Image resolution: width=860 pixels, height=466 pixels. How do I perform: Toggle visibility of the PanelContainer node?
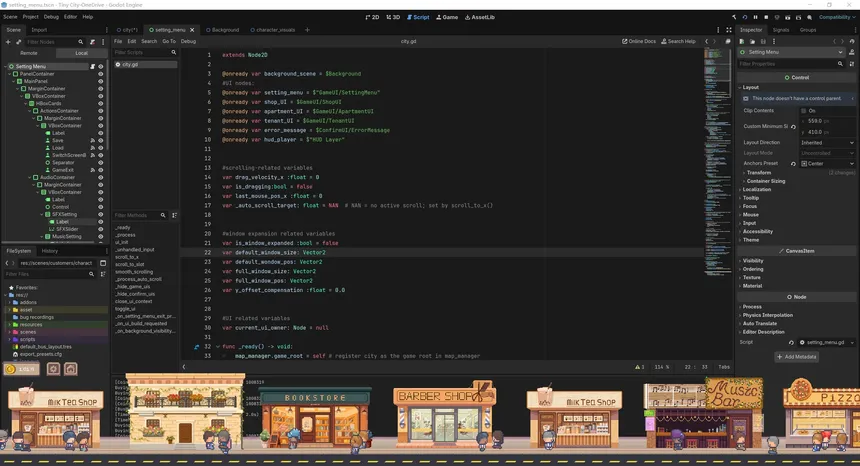click(x=100, y=74)
